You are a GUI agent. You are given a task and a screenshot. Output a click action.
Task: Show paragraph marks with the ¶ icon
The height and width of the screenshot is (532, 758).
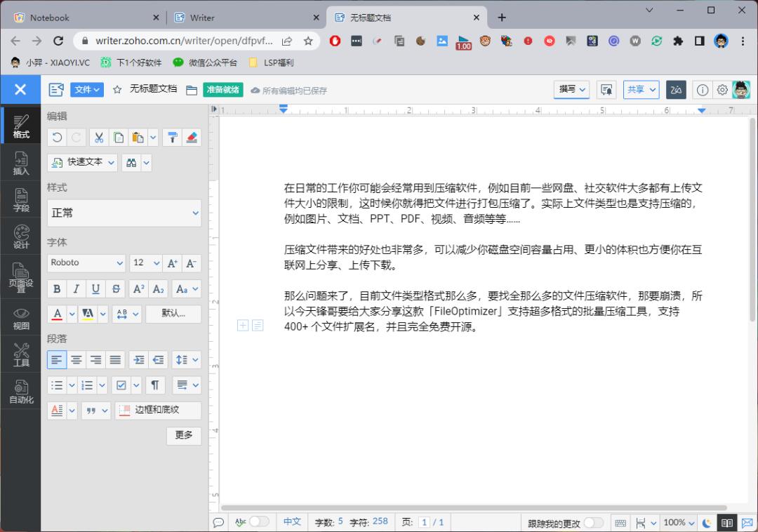point(155,385)
